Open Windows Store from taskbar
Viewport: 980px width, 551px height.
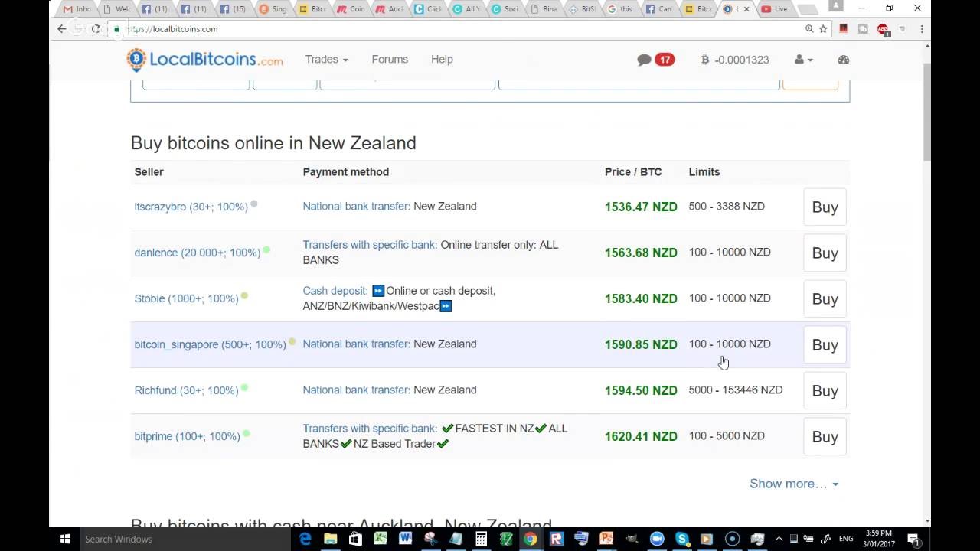point(355,539)
